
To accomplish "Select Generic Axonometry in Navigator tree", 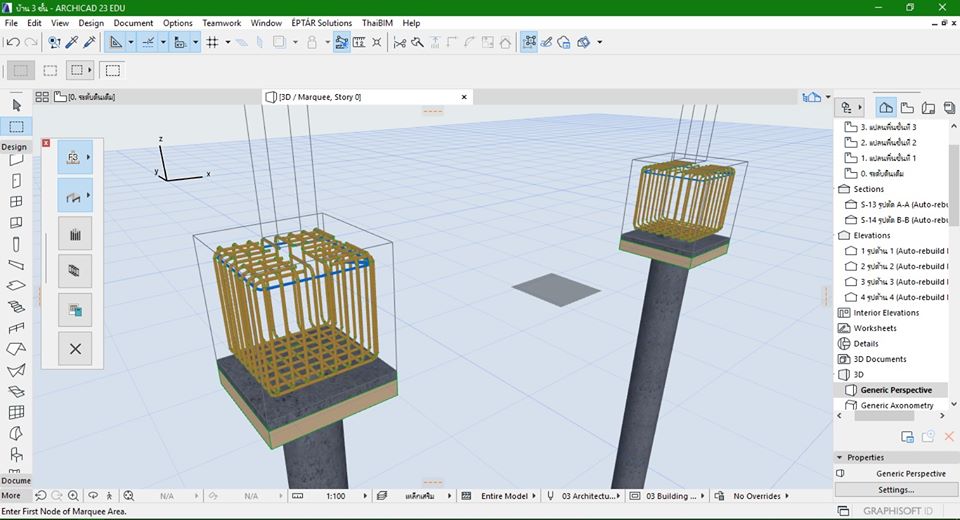I will pyautogui.click(x=896, y=405).
